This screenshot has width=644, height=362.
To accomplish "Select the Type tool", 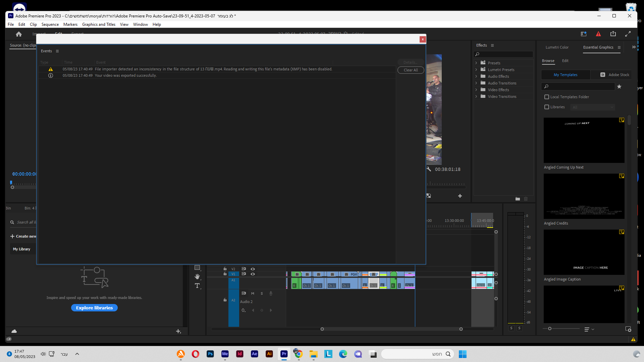I will 197,286.
